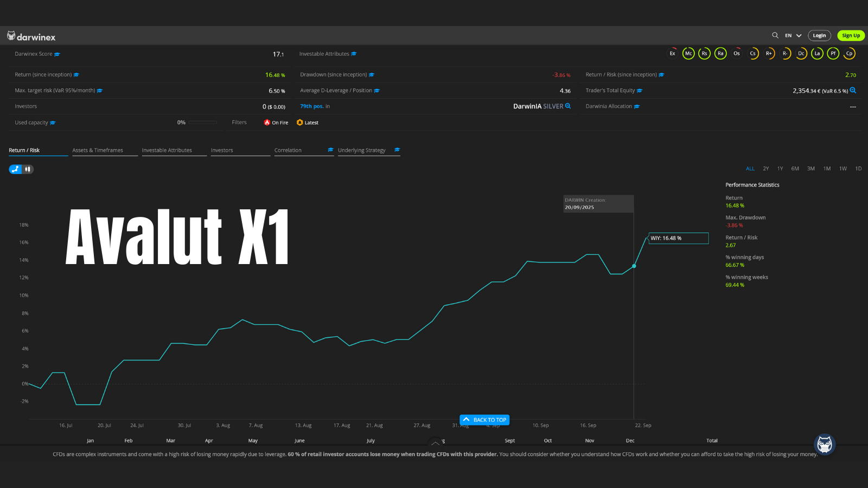Select the Os attribute badge
This screenshot has height=488, width=868.
[737, 53]
